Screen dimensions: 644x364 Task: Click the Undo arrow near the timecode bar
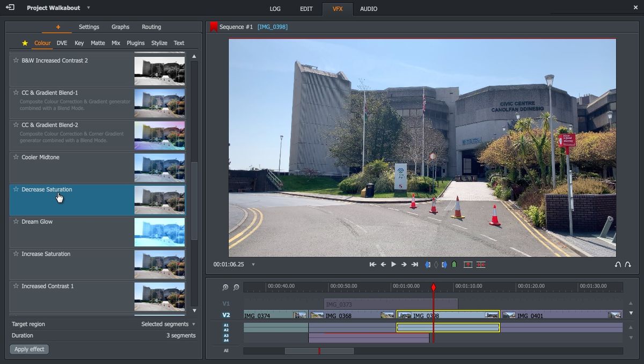point(617,264)
